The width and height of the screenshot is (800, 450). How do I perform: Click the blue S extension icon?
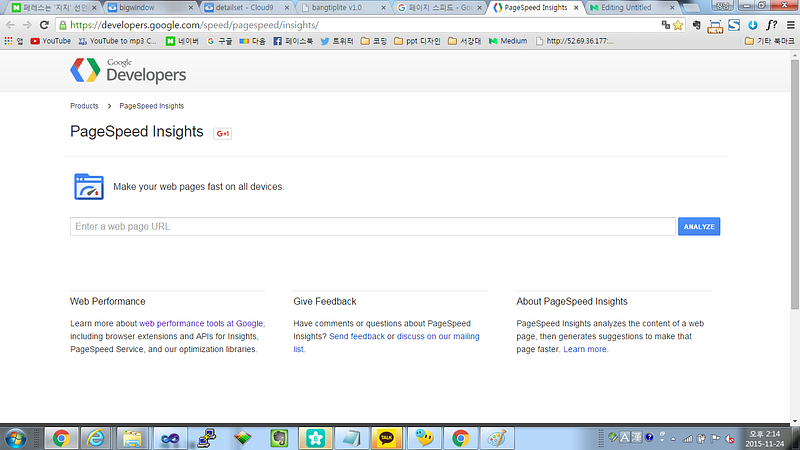coord(734,25)
